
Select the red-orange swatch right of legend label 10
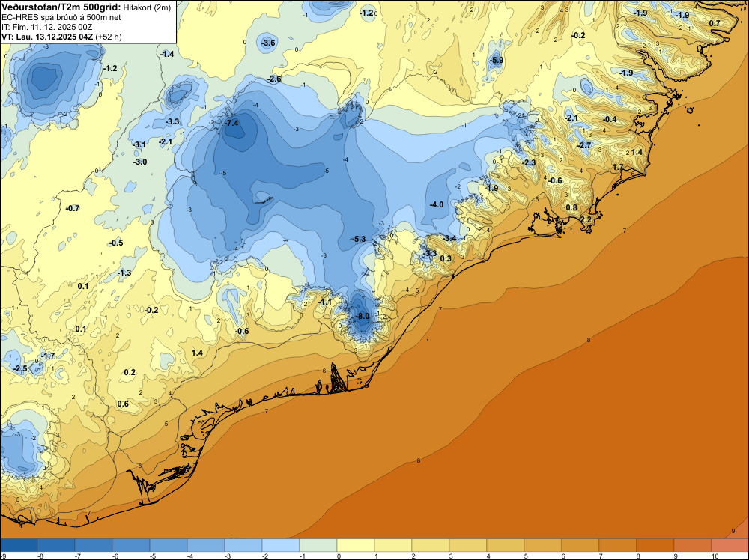click(x=730, y=545)
